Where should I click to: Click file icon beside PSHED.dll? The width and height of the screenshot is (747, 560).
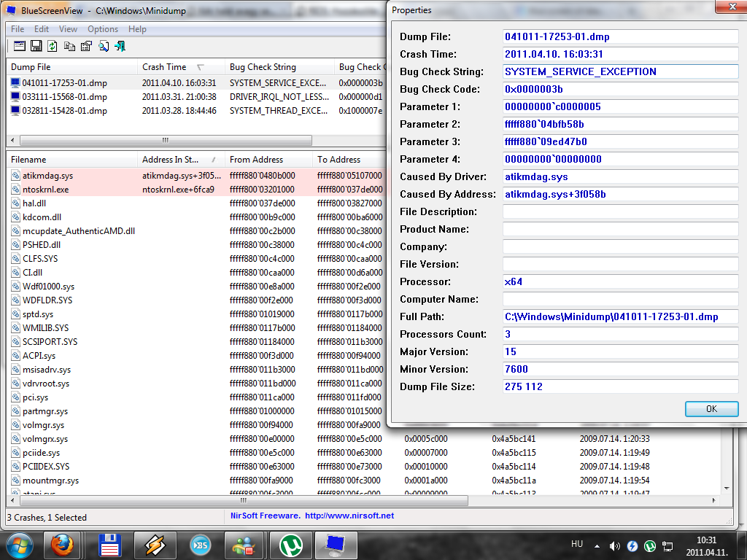[16, 245]
